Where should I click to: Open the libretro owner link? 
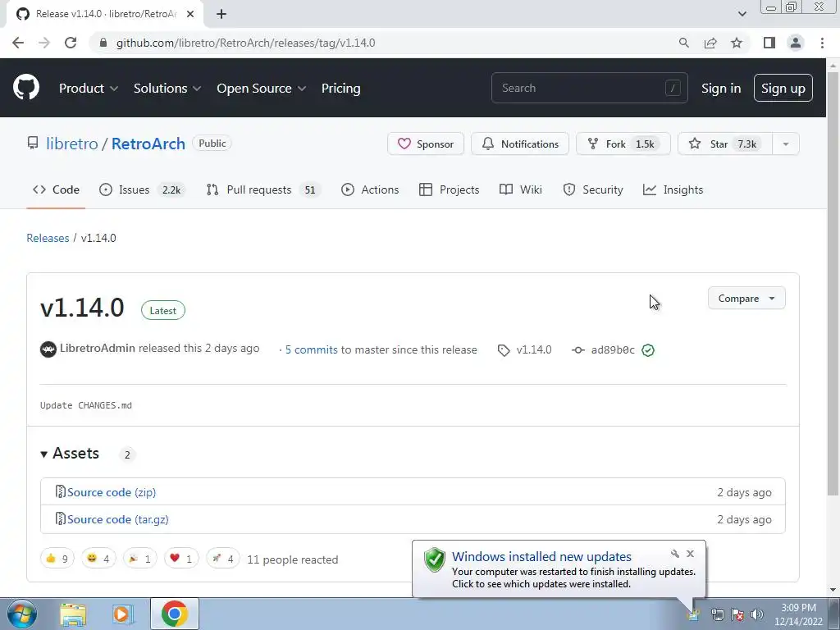tap(72, 144)
